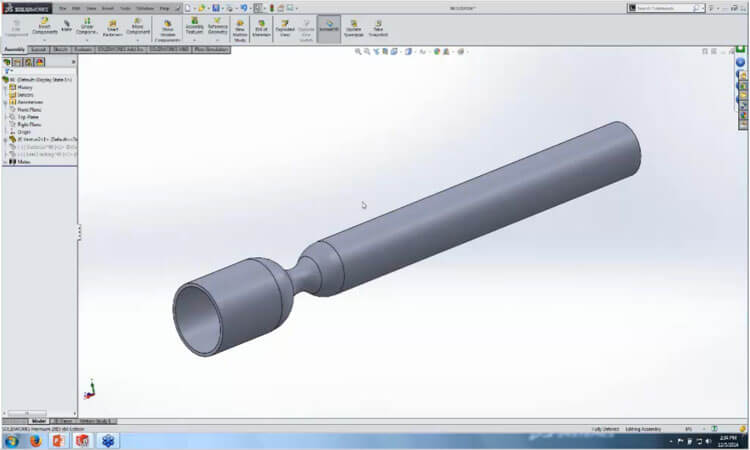Select the Mate tool
750x450 pixels.
[67, 25]
